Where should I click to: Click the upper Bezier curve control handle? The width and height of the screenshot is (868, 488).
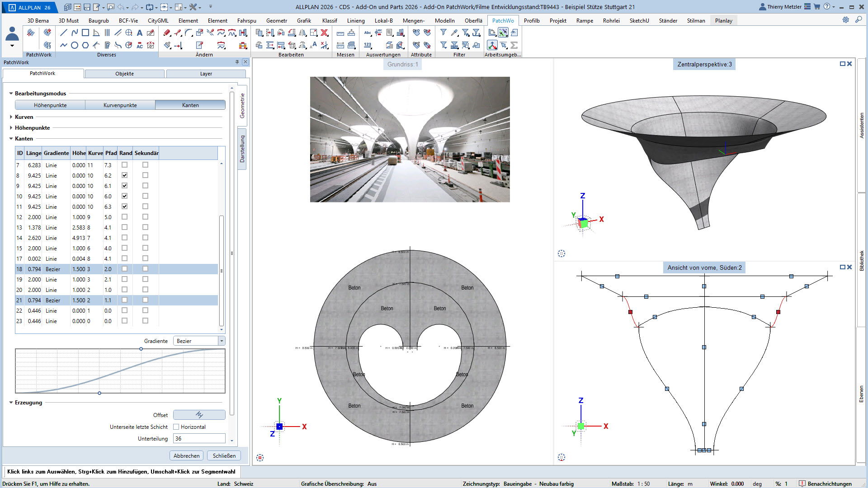[141, 349]
